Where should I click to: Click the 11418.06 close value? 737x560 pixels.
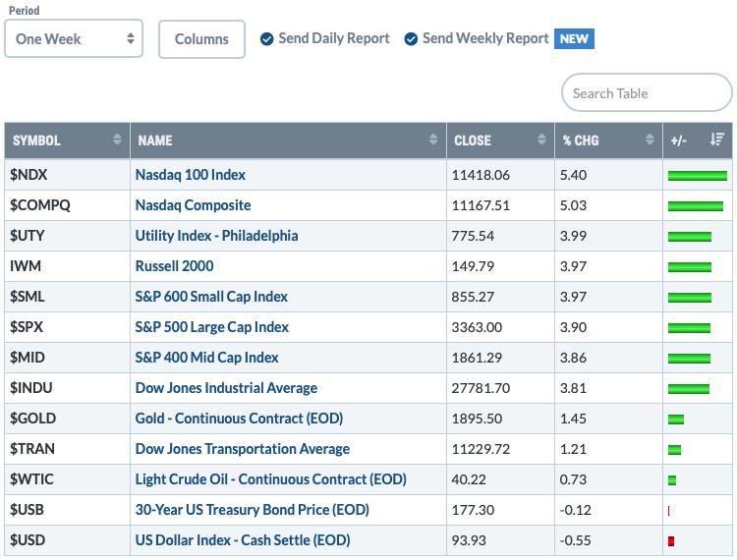pyautogui.click(x=481, y=175)
